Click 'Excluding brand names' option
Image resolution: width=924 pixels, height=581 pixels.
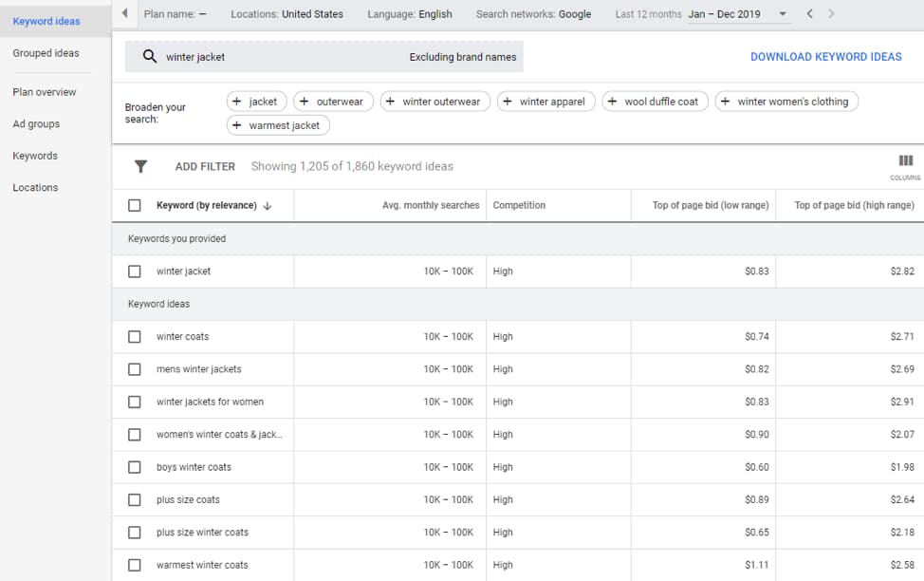pos(463,57)
